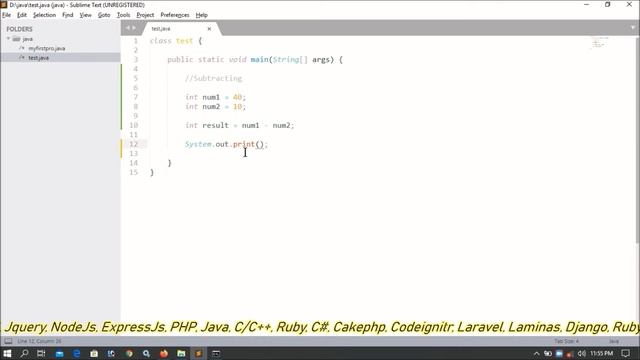Open the Find menu
The width and height of the screenshot is (640, 360).
click(68, 15)
